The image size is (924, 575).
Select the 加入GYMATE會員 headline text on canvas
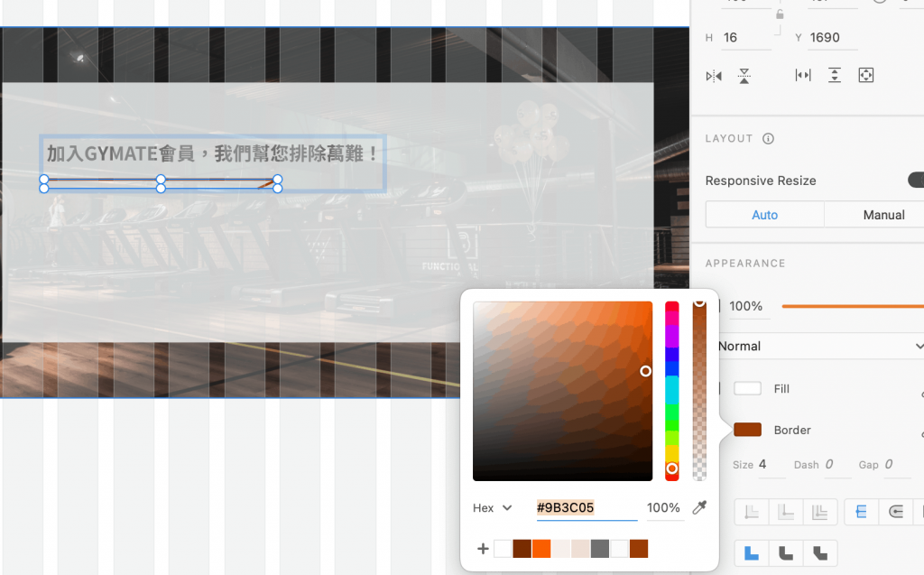point(213,154)
